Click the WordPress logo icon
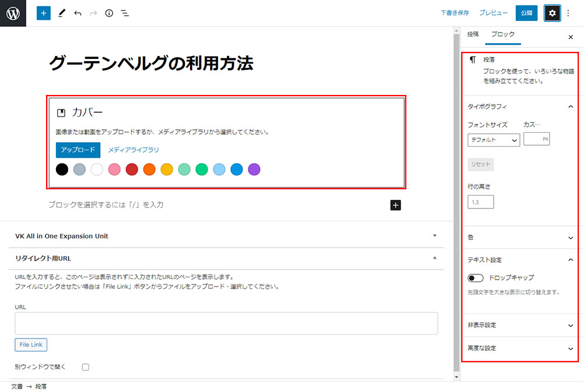The height and width of the screenshot is (392, 583). click(13, 13)
